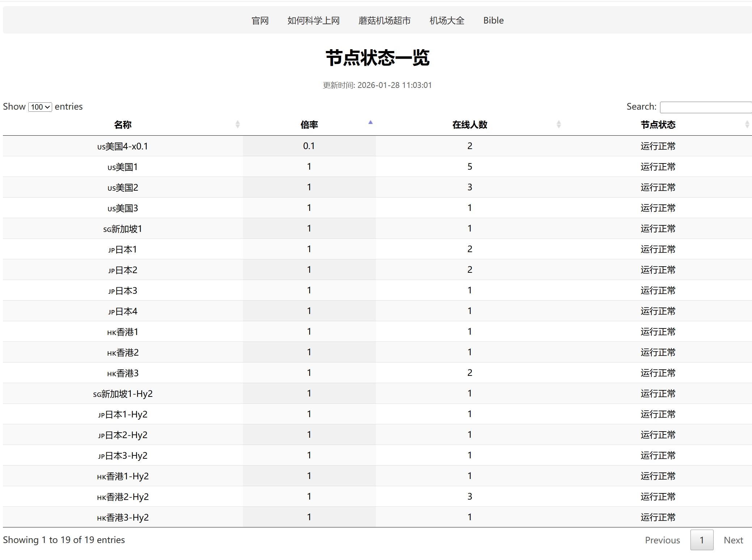Sort by the 名称 header text
The image size is (752, 560).
(x=123, y=125)
